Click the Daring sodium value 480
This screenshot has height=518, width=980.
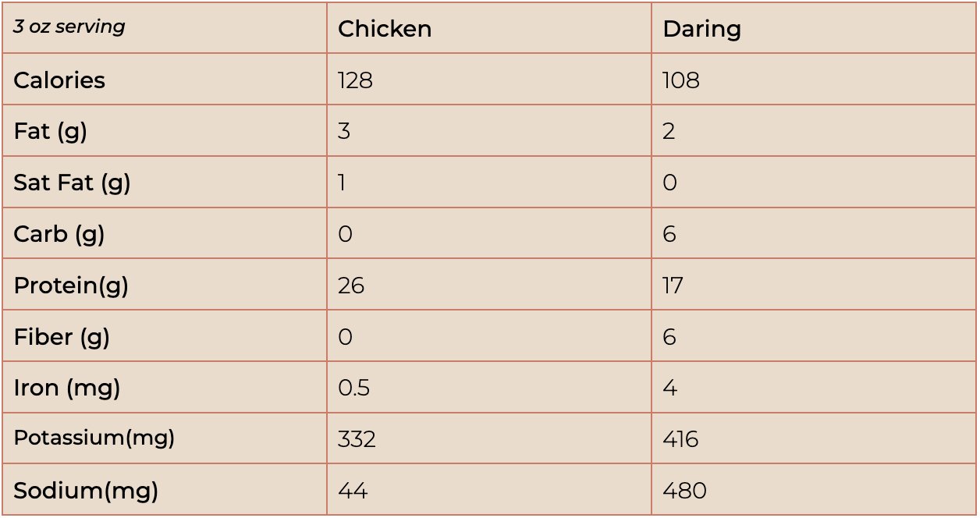pyautogui.click(x=684, y=491)
